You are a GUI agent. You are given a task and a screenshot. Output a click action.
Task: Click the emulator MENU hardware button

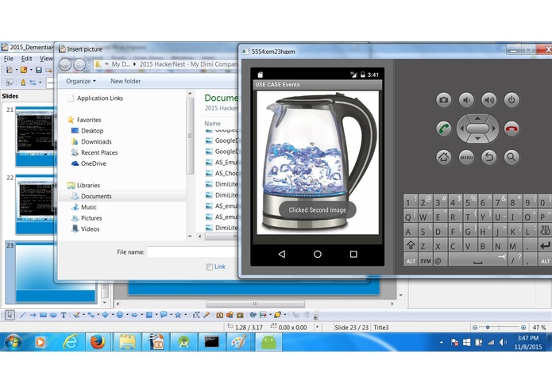[x=466, y=157]
